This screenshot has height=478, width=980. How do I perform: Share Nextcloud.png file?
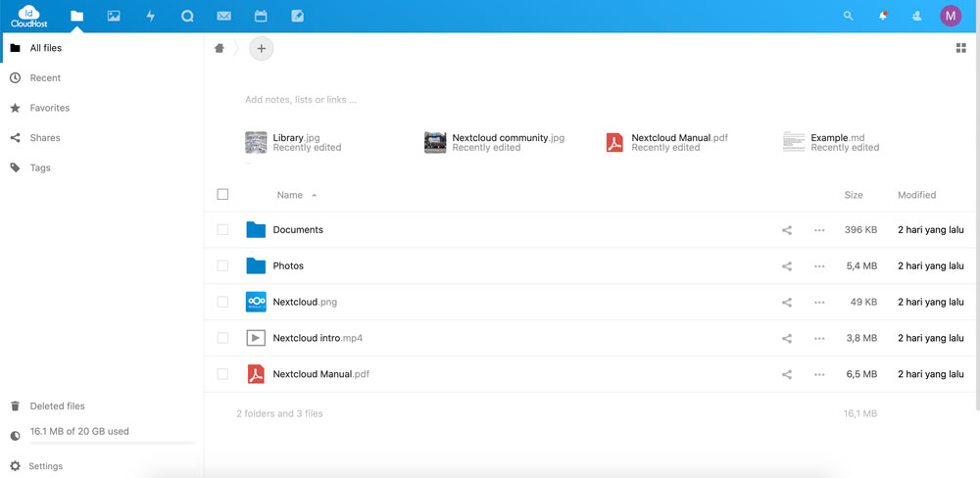point(787,303)
